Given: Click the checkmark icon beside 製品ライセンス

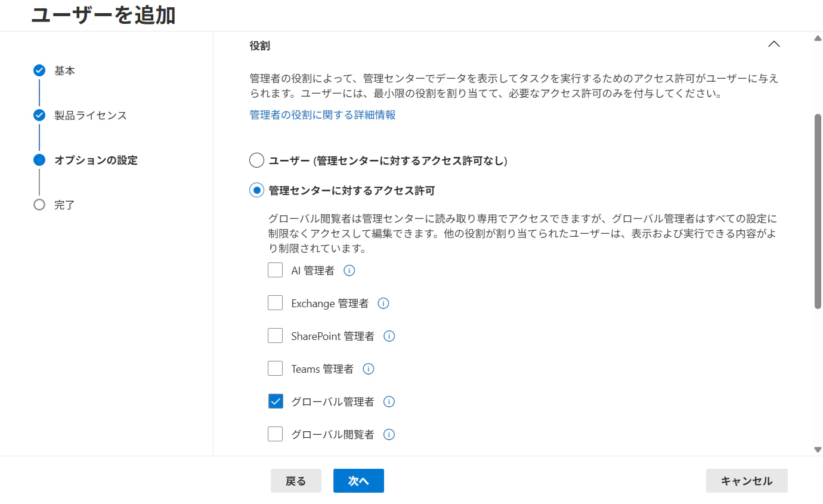Looking at the screenshot, I should [x=39, y=115].
